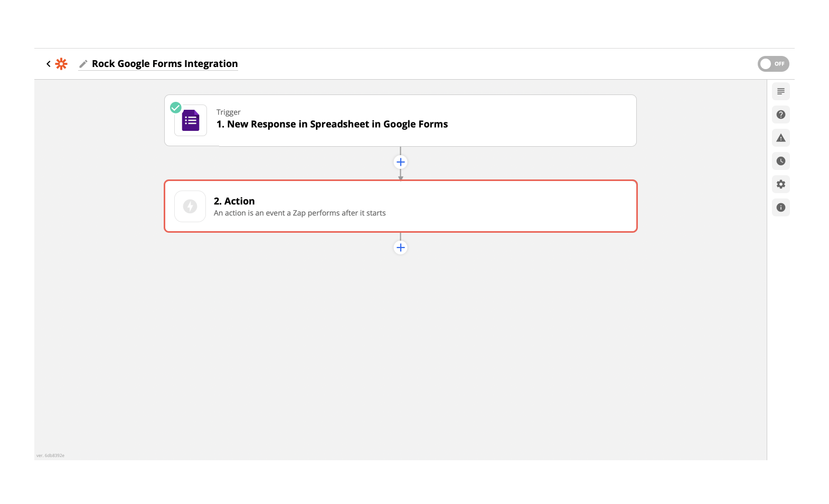
Task: Add a new step below the action
Action: point(401,248)
